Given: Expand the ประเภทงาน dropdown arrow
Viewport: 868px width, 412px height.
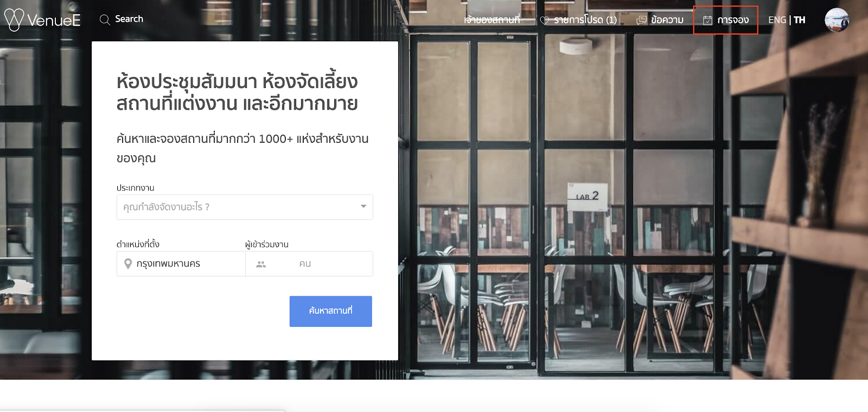Looking at the screenshot, I should pos(363,206).
